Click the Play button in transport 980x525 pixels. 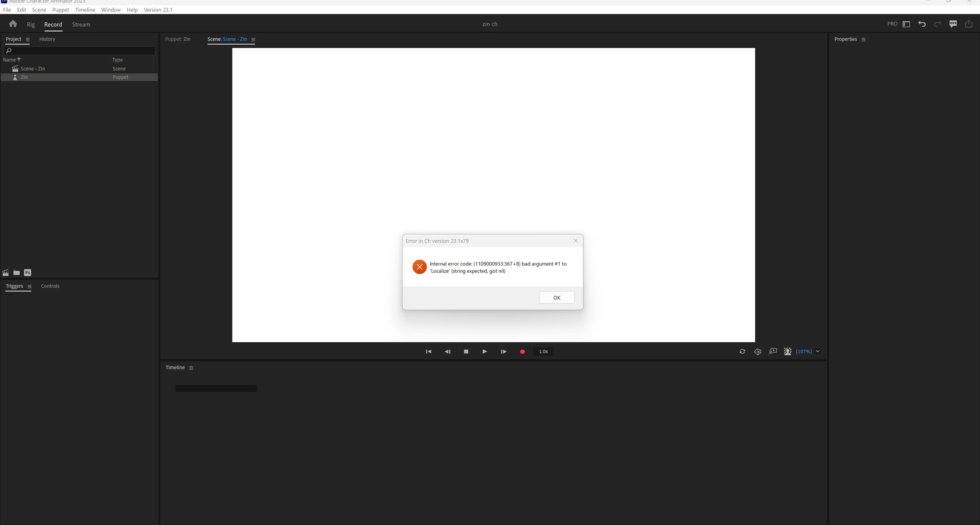(484, 352)
